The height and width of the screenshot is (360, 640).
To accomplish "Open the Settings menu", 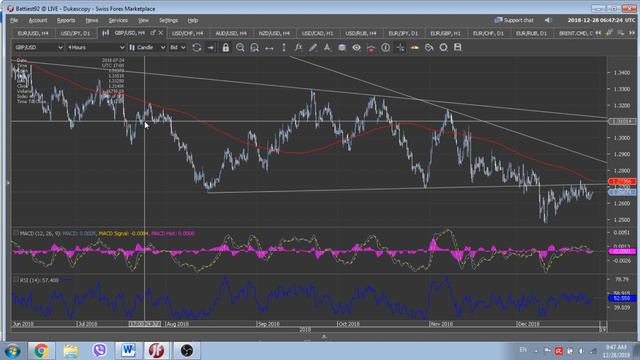I will (x=168, y=20).
